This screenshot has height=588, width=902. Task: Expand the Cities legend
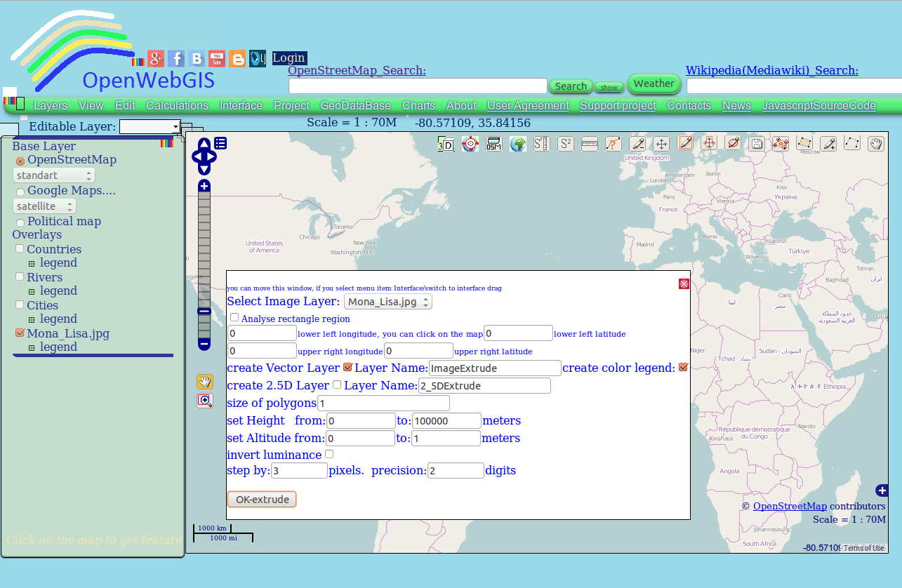[32, 320]
